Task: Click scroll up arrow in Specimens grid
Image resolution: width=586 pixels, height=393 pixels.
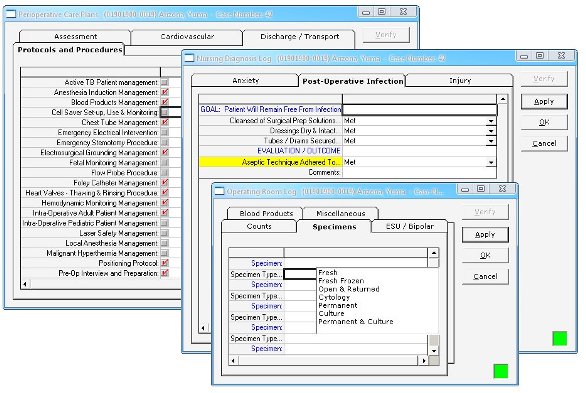Action: coord(434,253)
